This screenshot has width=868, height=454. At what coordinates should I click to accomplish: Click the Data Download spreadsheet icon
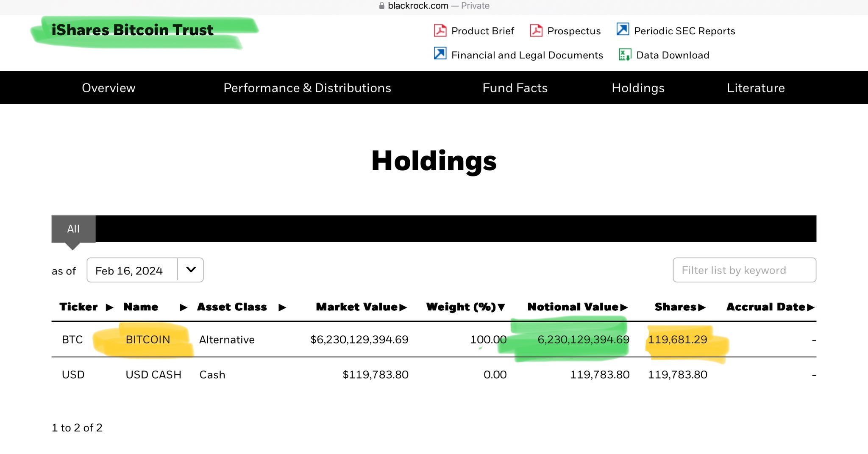(x=625, y=55)
